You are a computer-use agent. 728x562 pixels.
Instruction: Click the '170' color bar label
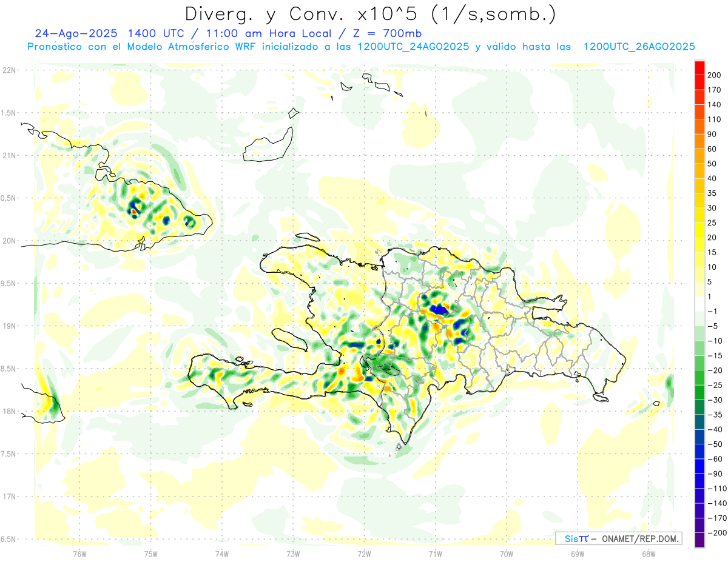click(715, 90)
